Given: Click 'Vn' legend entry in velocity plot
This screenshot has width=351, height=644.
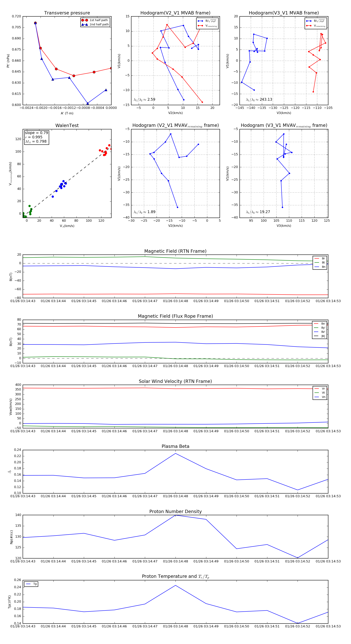Looking at the screenshot, I should (x=320, y=397).
